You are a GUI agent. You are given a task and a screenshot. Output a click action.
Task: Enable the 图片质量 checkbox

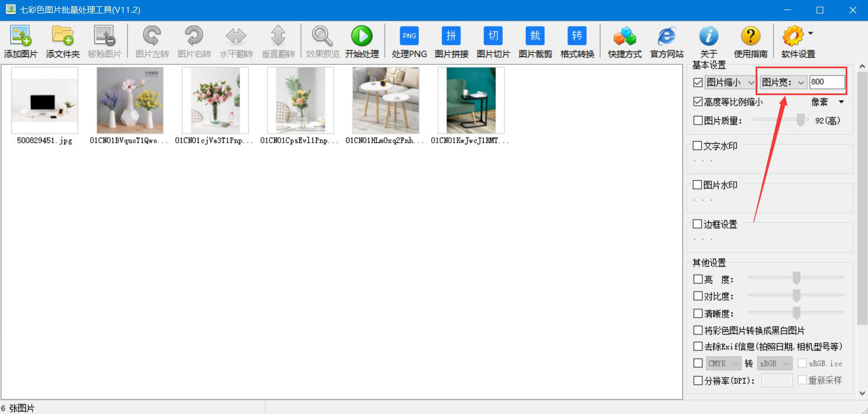tap(697, 120)
